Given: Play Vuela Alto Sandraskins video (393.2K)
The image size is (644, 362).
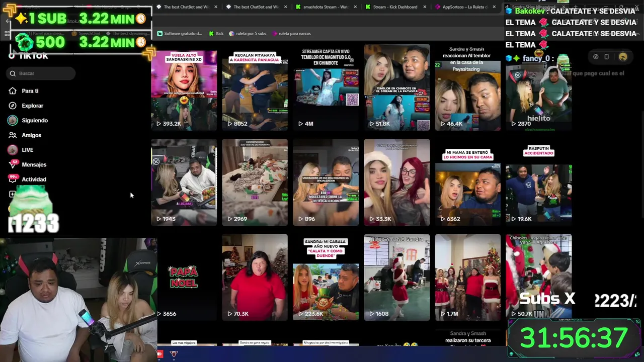Looking at the screenshot, I should pyautogui.click(x=184, y=87).
